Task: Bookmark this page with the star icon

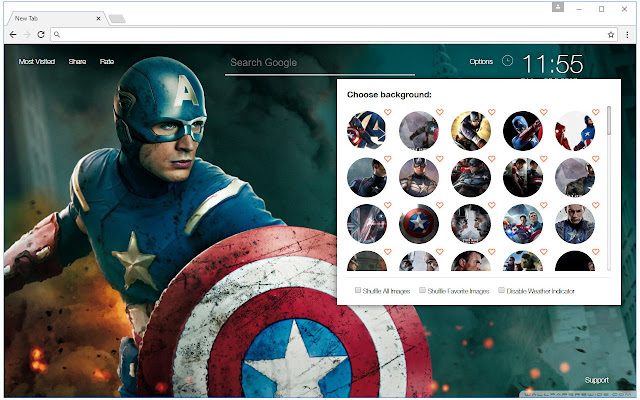Action: pos(611,35)
